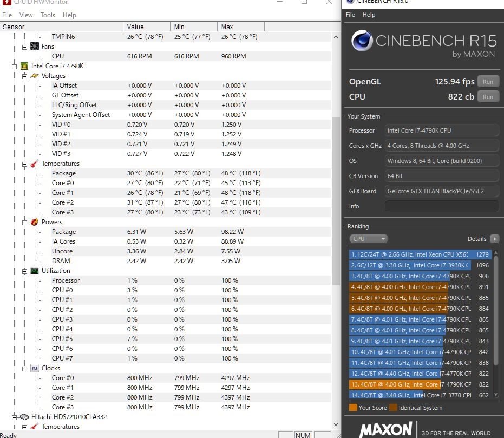
Task: Run the OpenGL benchmark
Action: tap(488, 82)
